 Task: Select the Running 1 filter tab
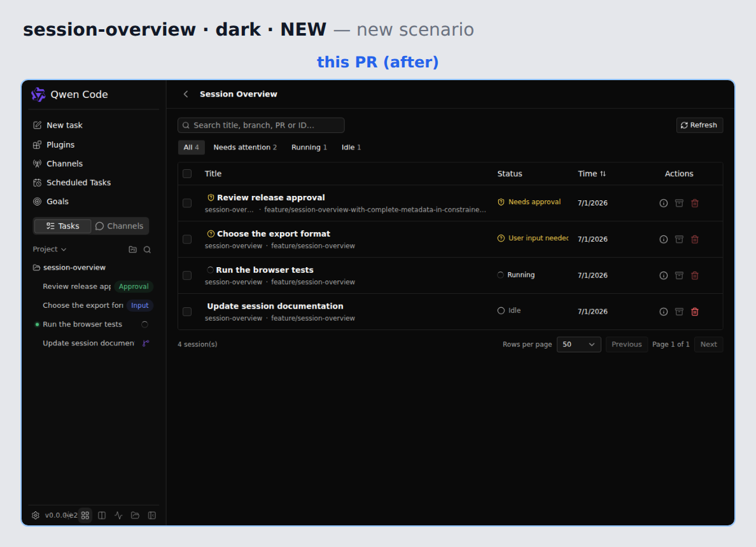pos(309,148)
